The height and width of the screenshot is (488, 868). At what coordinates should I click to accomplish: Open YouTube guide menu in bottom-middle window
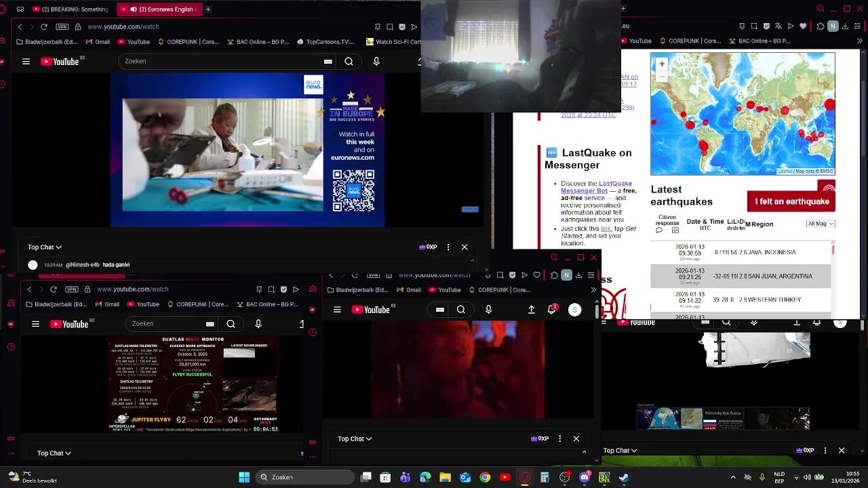tap(337, 310)
